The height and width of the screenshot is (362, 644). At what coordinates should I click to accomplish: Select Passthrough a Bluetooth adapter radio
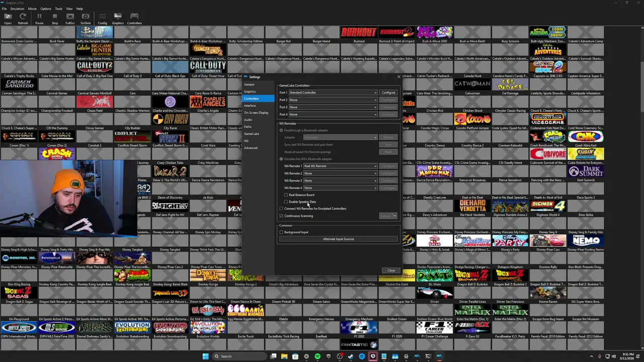coord(281,131)
